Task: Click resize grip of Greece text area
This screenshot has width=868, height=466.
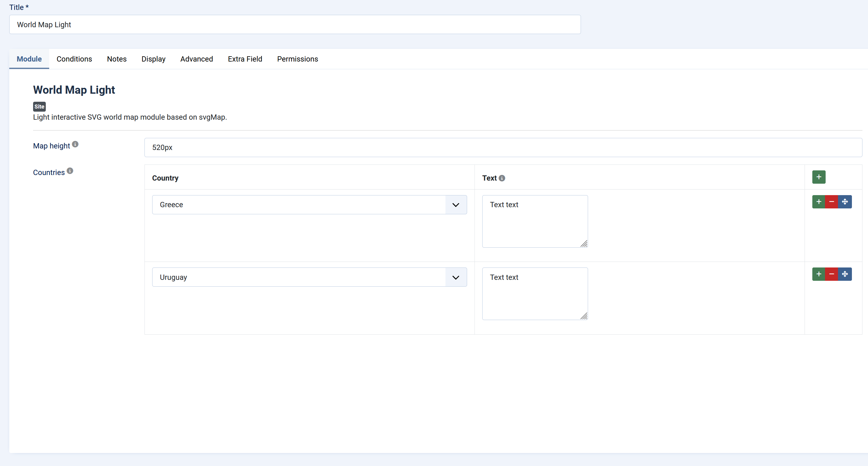Action: click(x=584, y=244)
